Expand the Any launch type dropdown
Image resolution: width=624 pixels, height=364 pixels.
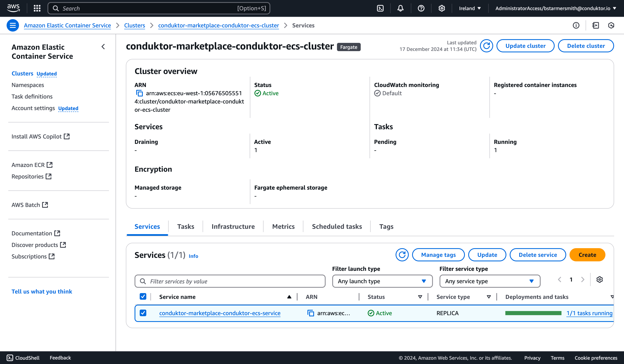[x=382, y=281]
